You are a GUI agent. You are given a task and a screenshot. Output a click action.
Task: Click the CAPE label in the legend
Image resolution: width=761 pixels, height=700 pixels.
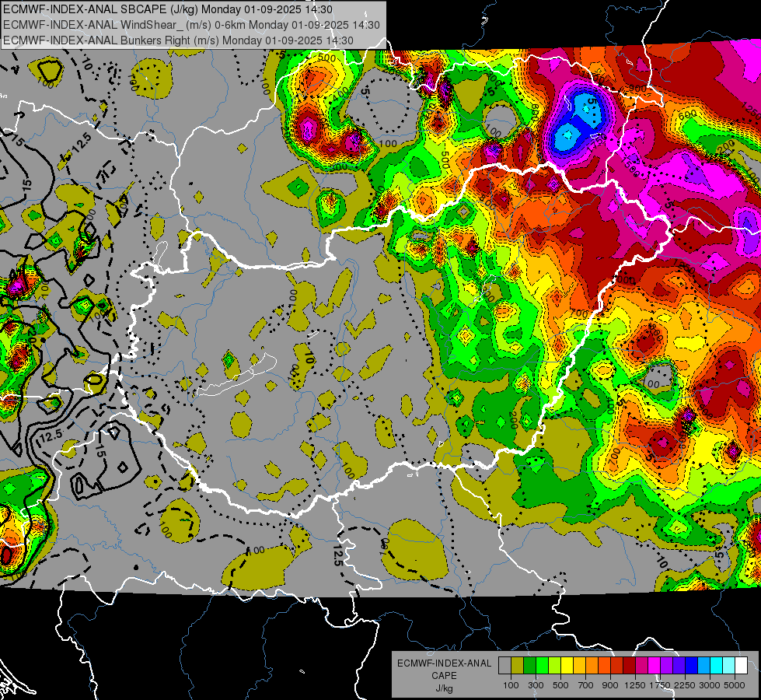click(444, 676)
